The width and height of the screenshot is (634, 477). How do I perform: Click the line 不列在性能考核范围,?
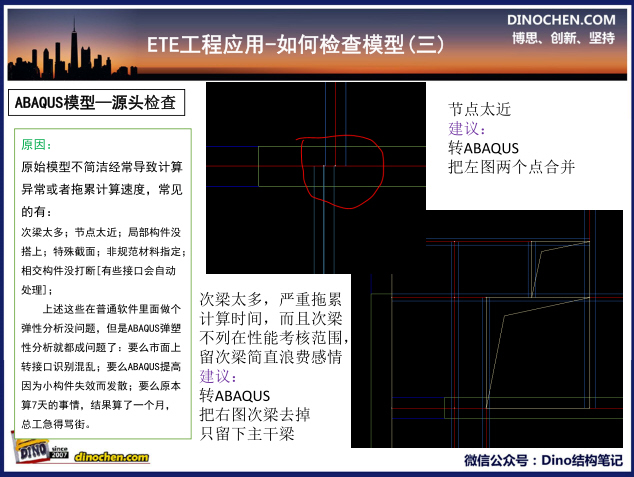[275, 338]
